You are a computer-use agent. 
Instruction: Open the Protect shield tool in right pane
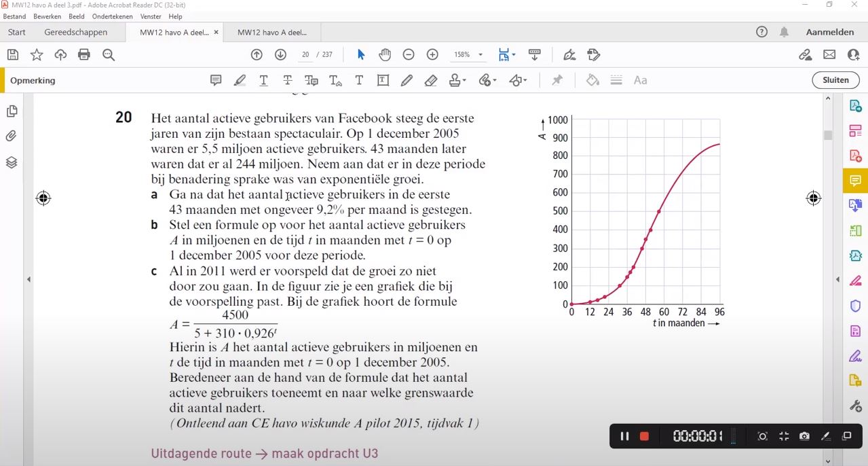(855, 306)
